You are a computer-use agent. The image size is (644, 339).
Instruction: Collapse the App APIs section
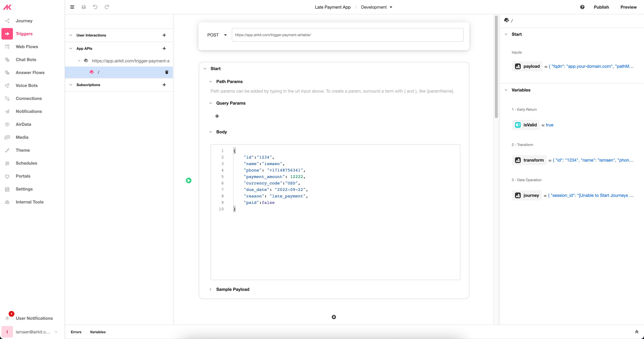[71, 49]
